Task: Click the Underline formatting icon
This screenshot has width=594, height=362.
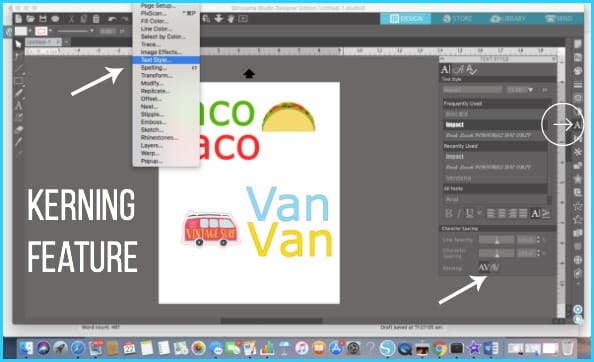Action: (469, 214)
